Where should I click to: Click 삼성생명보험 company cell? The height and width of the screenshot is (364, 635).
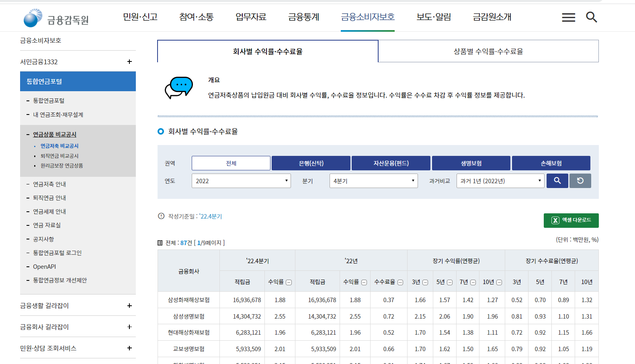188,316
